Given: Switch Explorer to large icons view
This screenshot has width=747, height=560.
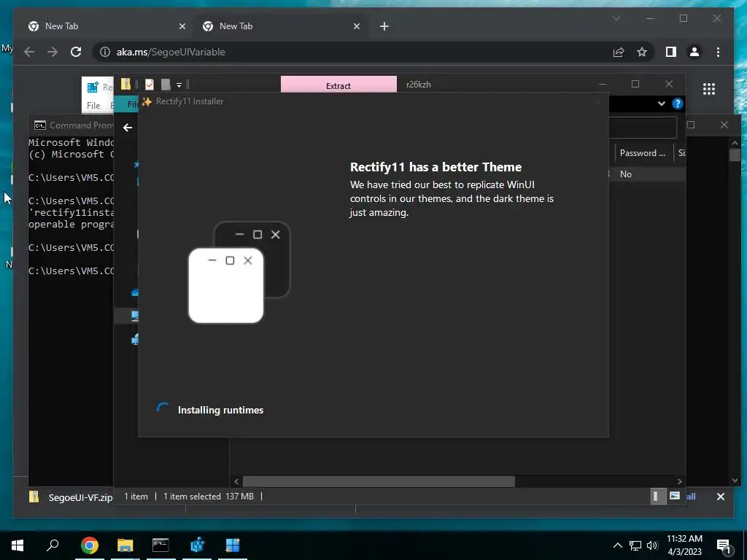Looking at the screenshot, I should (x=674, y=496).
